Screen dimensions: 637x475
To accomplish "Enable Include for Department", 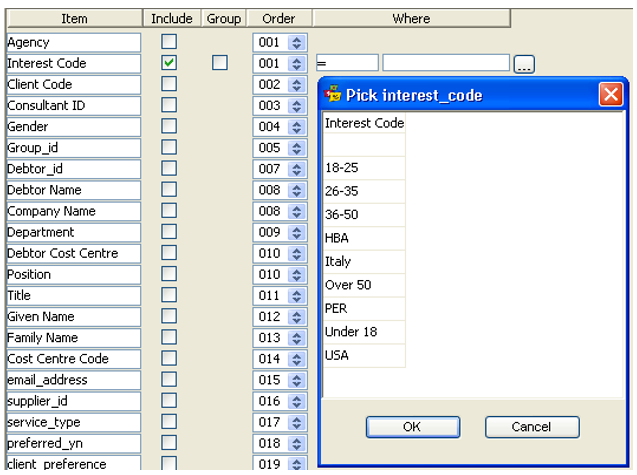I will click(x=169, y=232).
